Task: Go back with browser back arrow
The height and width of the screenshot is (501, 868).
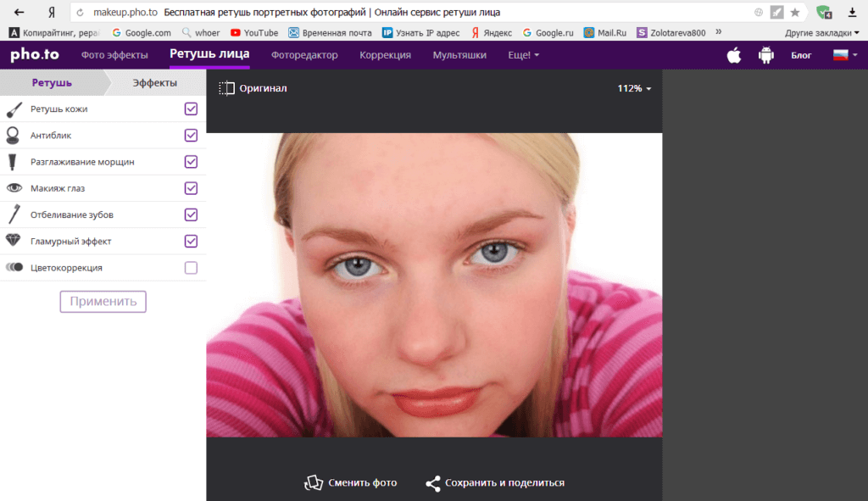Action: (x=19, y=13)
